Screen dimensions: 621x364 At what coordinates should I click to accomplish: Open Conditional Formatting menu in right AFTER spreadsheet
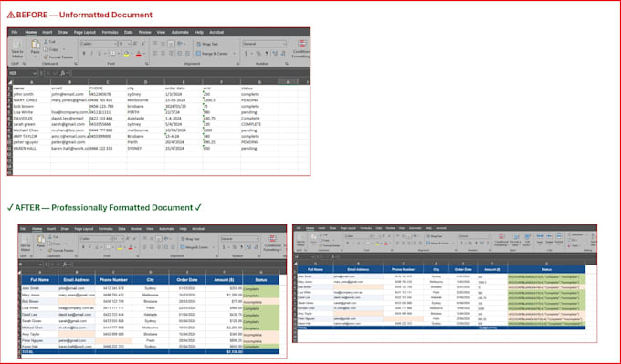click(501, 240)
